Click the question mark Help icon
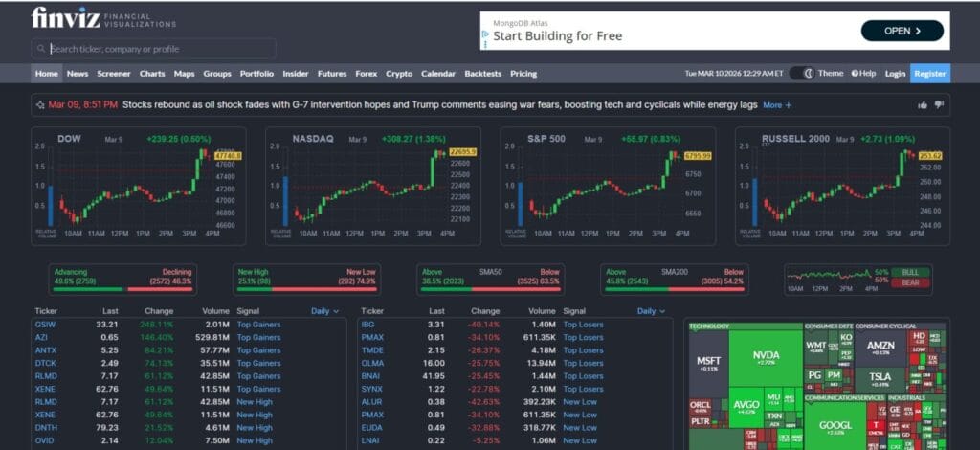Image resolution: width=980 pixels, height=450 pixels. point(855,73)
